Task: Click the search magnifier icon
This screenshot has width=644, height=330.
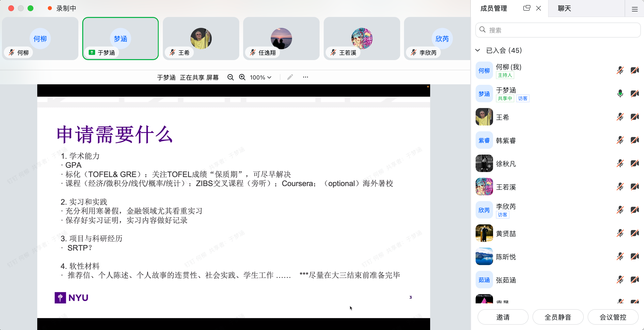Action: point(482,30)
